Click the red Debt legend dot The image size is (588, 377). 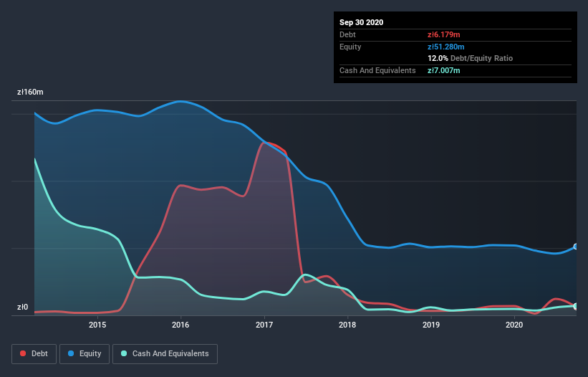point(23,353)
